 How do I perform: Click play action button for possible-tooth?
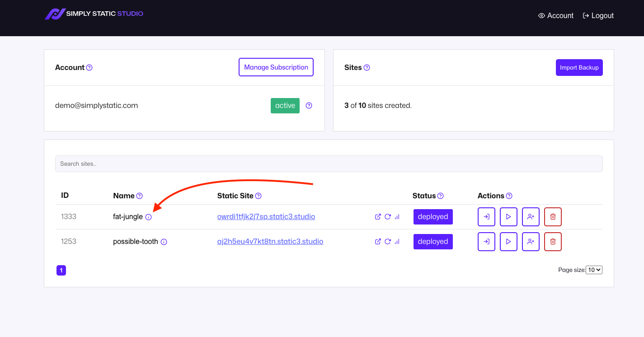[508, 242]
